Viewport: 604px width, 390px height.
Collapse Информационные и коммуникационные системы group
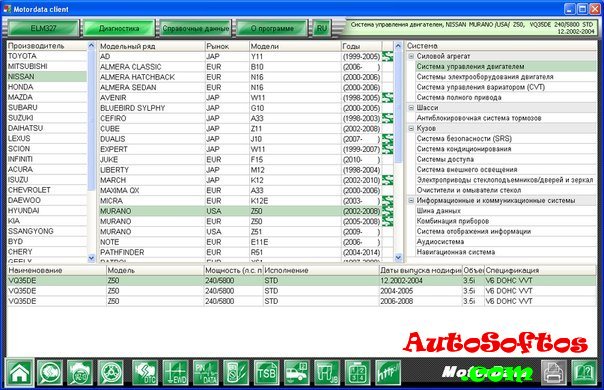411,200
